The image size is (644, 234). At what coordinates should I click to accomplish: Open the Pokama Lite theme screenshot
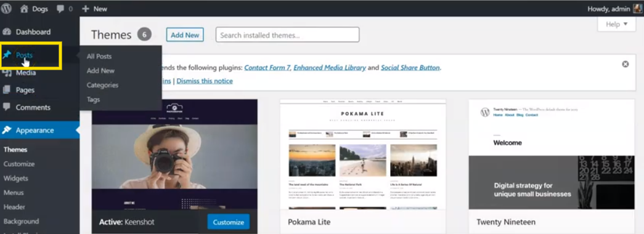(362, 155)
